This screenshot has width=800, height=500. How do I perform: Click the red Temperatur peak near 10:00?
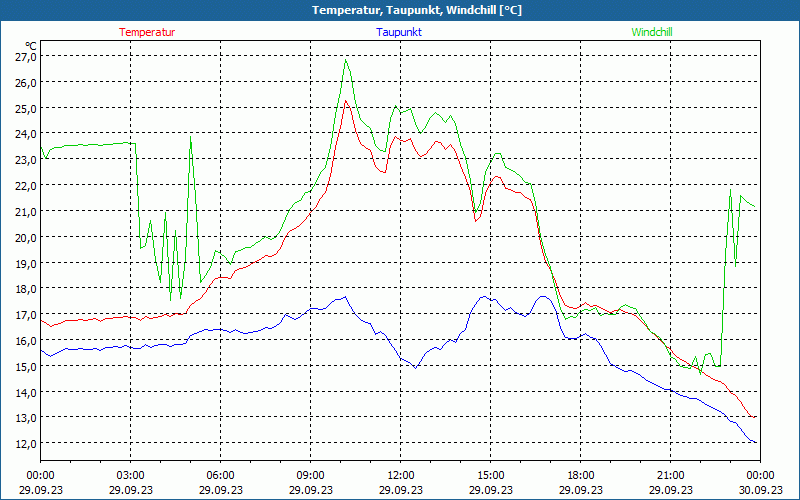[x=346, y=101]
